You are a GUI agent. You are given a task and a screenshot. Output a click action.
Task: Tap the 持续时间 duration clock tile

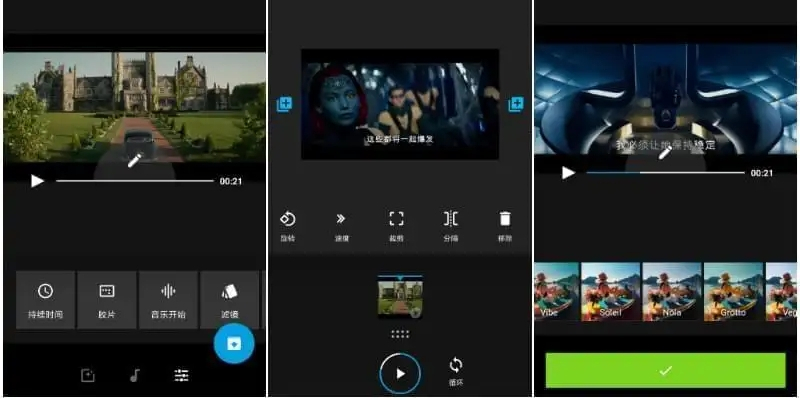(45, 300)
